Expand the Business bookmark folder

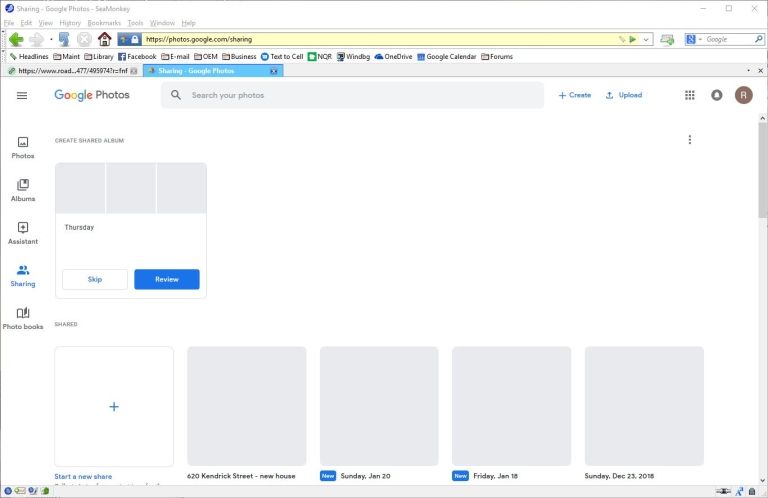pyautogui.click(x=239, y=57)
